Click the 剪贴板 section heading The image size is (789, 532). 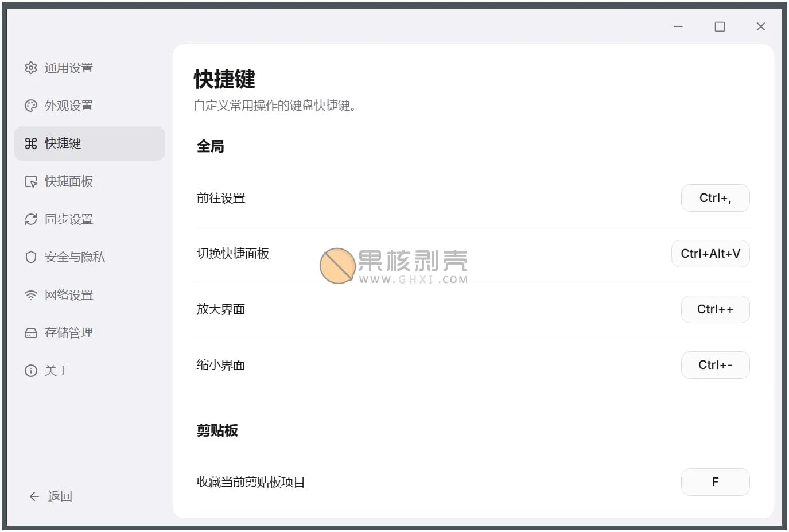pyautogui.click(x=217, y=430)
